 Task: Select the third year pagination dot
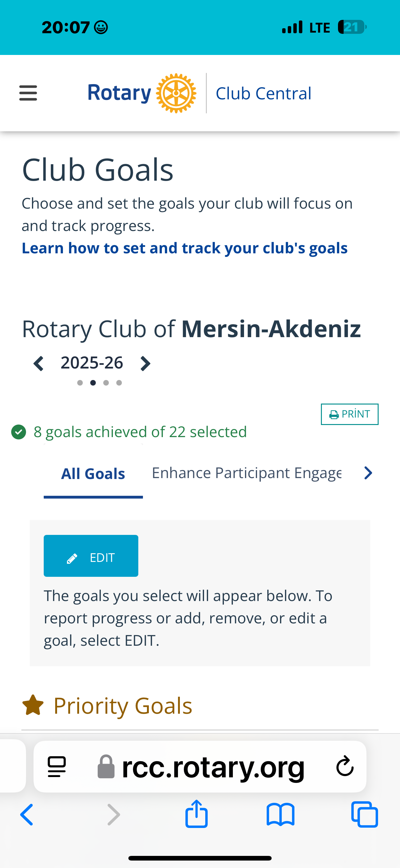click(x=106, y=383)
